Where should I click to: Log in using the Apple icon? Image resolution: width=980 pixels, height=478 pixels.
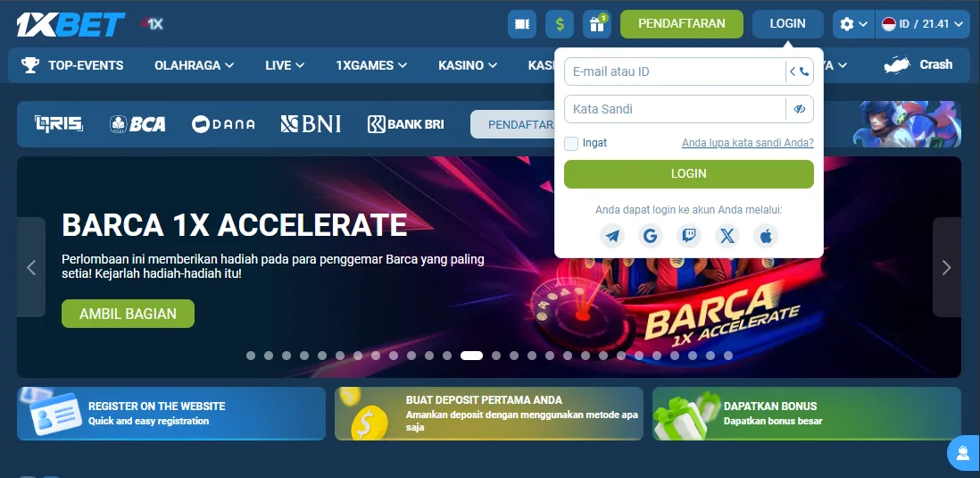point(766,236)
